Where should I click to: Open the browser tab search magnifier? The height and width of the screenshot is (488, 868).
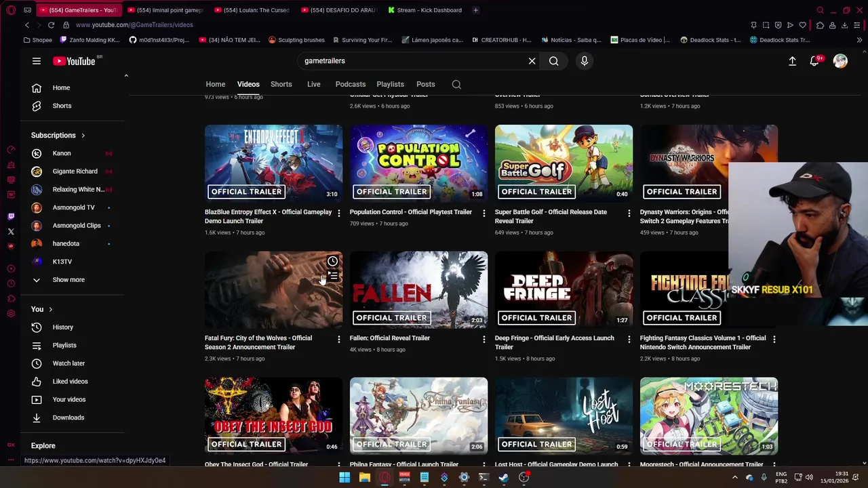(820, 10)
